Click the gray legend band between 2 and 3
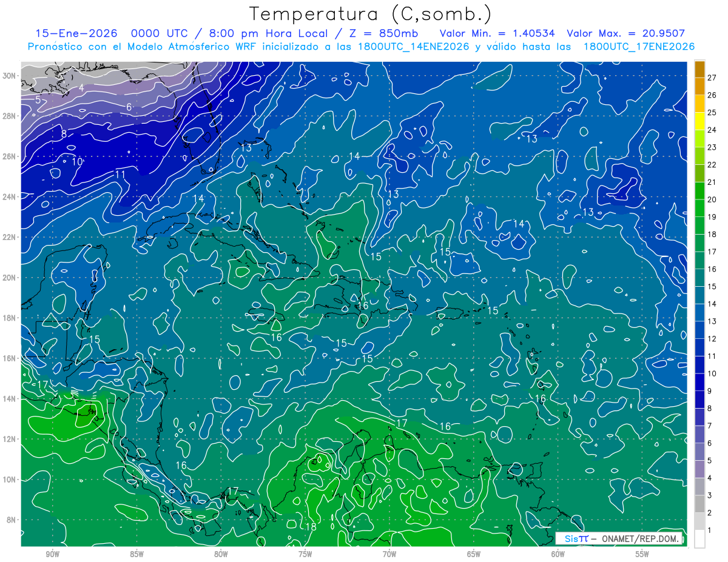 pos(700,504)
